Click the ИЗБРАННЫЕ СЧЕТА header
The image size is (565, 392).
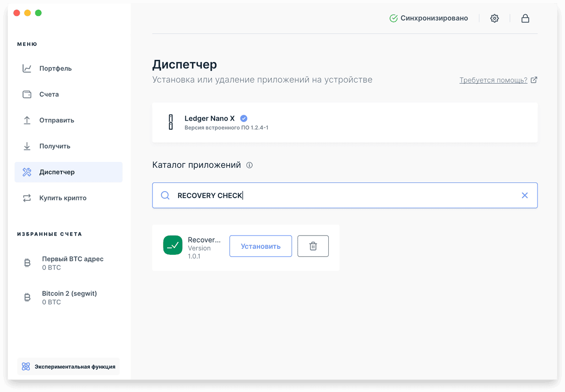[49, 234]
